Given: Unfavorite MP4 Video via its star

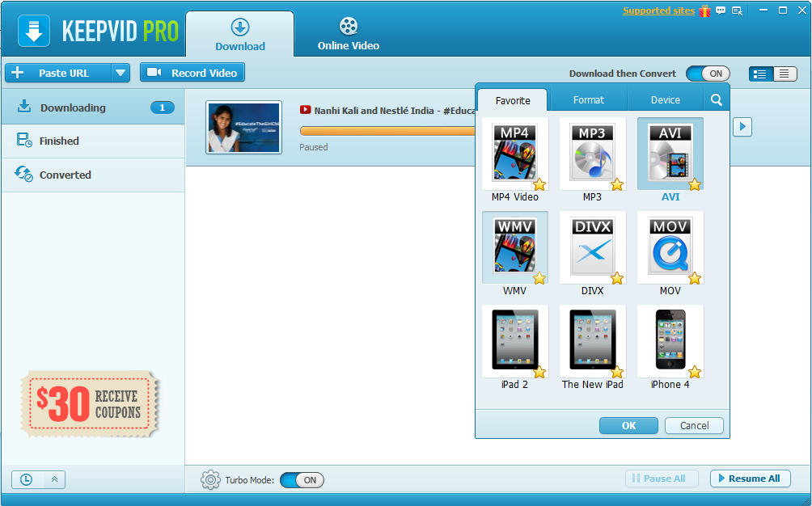Looking at the screenshot, I should pyautogui.click(x=539, y=185).
